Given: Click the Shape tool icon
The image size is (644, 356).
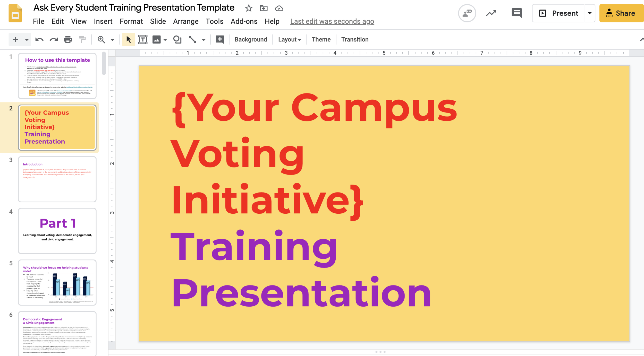Looking at the screenshot, I should pyautogui.click(x=177, y=39).
